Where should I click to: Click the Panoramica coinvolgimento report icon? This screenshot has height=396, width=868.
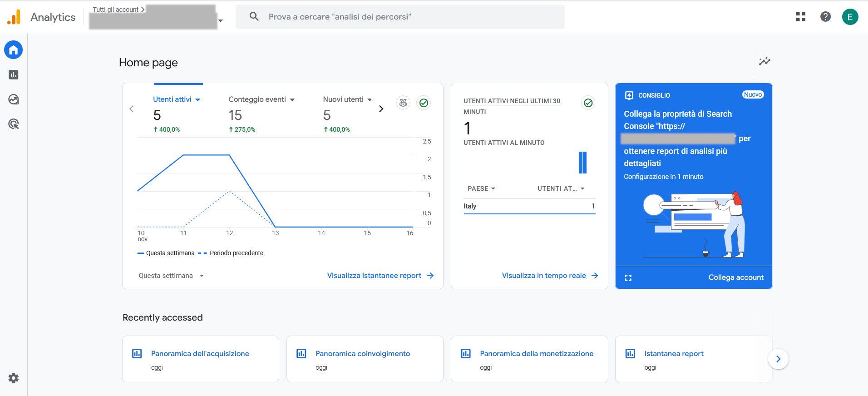coord(301,353)
